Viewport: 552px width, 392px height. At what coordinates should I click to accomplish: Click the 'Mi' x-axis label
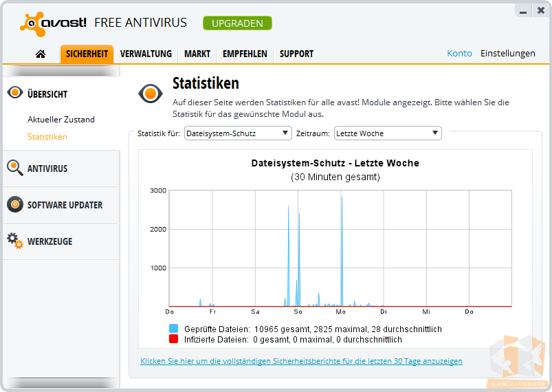point(426,312)
